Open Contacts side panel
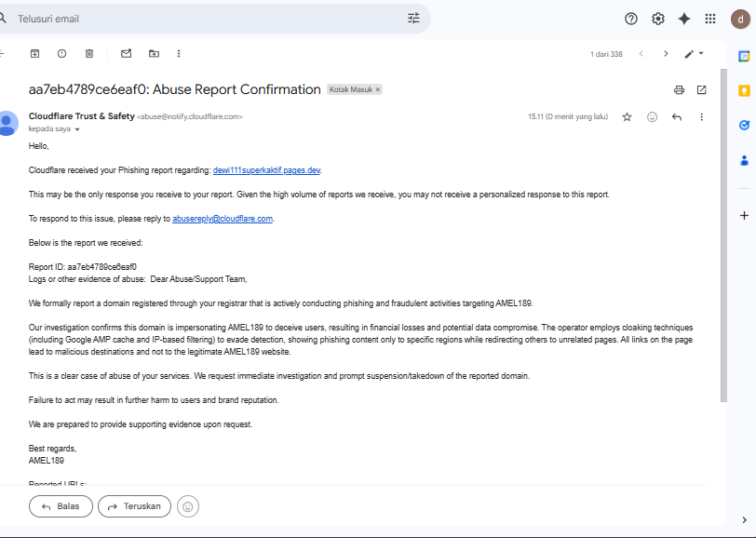 point(744,160)
